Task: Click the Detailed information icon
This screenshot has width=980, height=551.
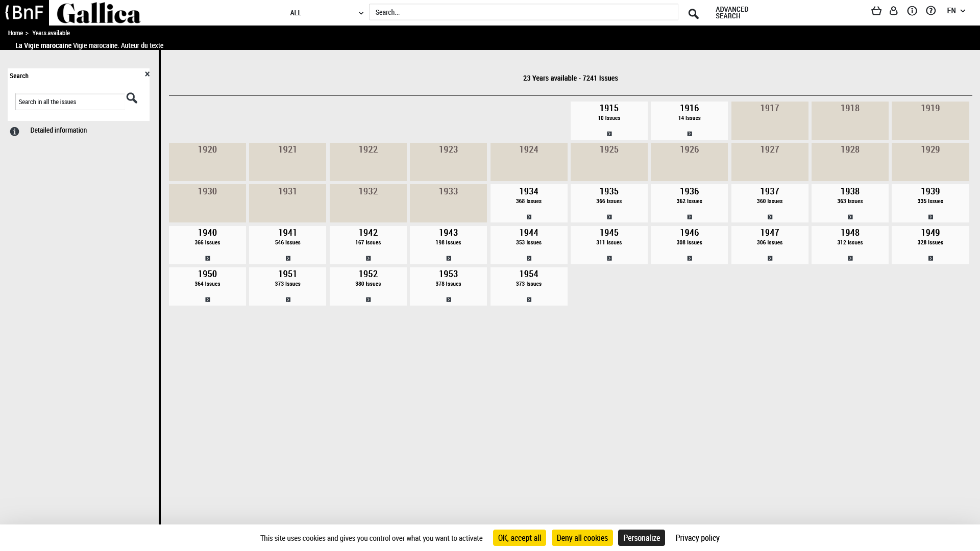Action: click(x=14, y=132)
